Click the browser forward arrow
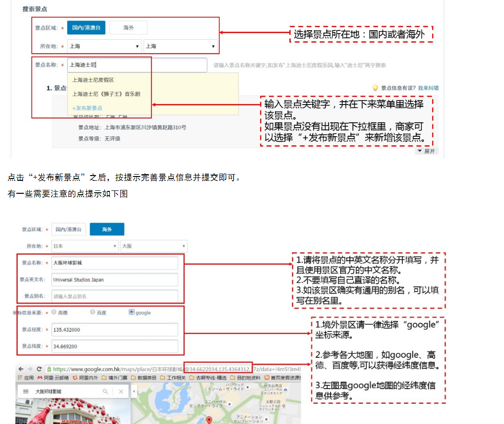The image size is (504, 424). 30,369
